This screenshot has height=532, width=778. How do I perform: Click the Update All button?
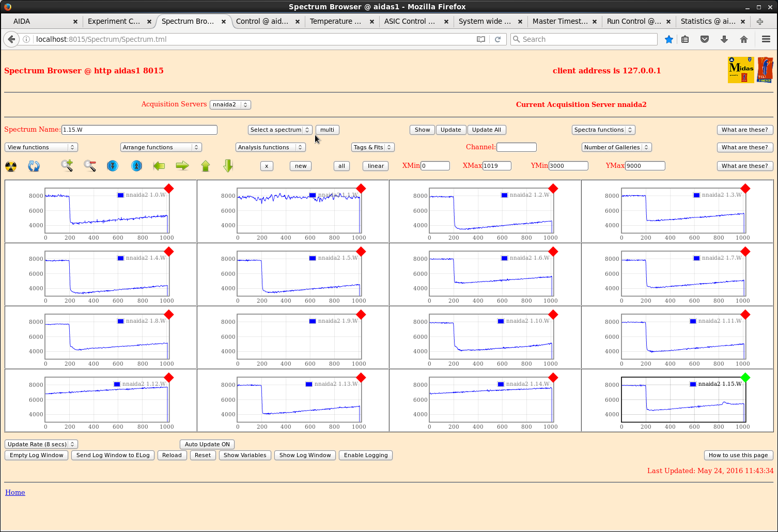point(487,130)
